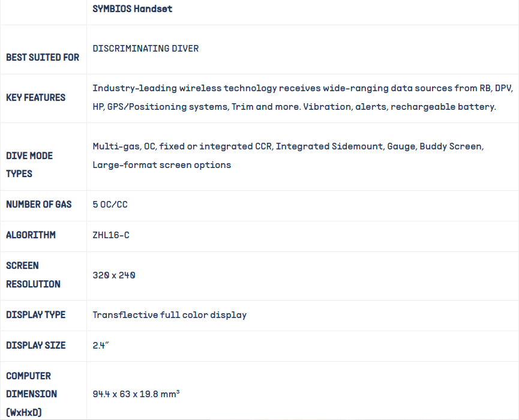The height and width of the screenshot is (420, 519).
Task: Select the COMPUTER DIMENSION (WxHxD) row label
Action: [32, 394]
